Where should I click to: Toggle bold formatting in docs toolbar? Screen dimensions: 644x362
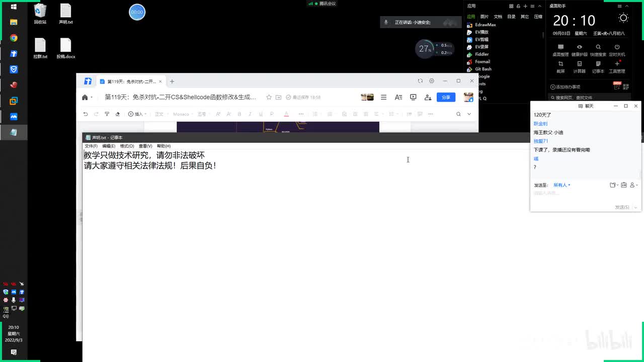[x=239, y=114]
